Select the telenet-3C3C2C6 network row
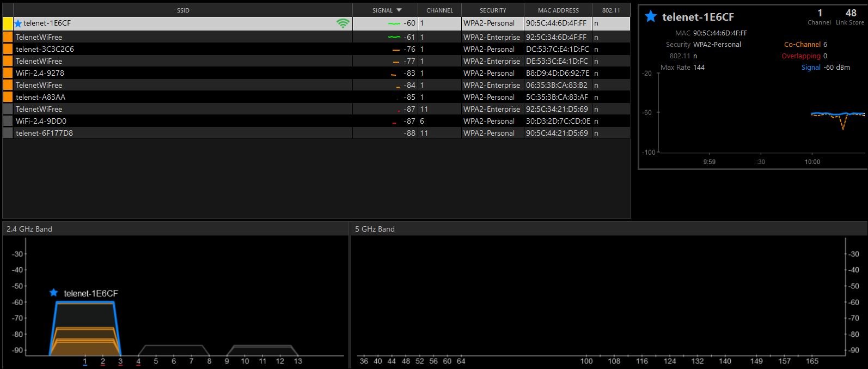This screenshot has height=369, width=868. click(x=316, y=49)
